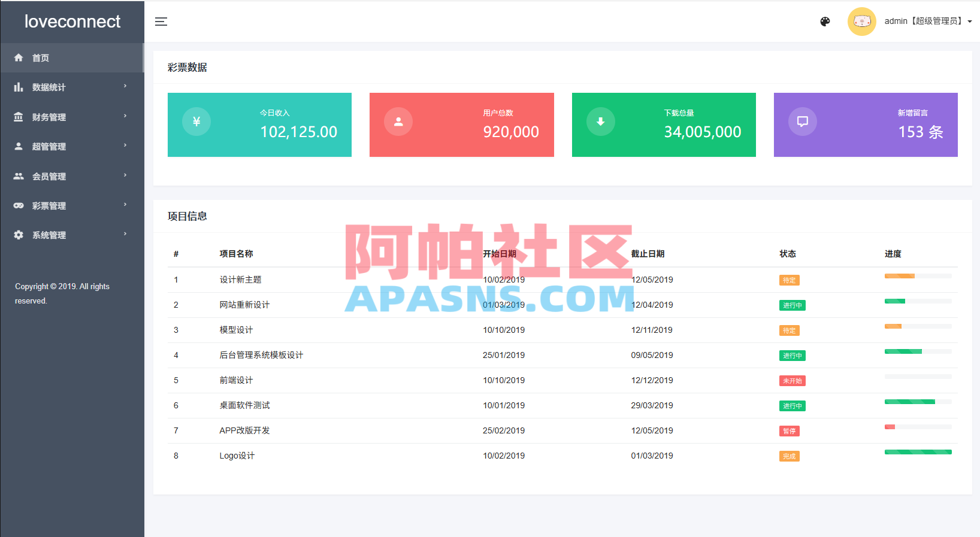Expand the 数据统计 submenu arrow
Image resolution: width=980 pixels, height=537 pixels.
point(125,86)
